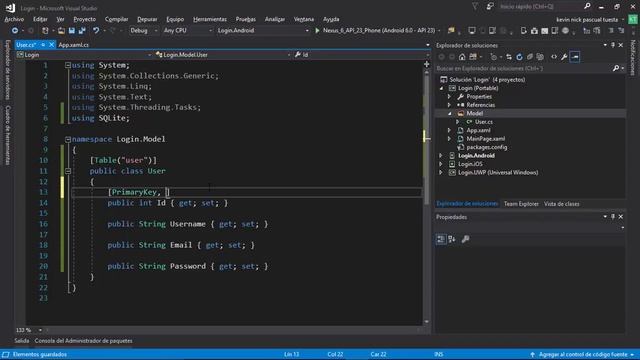Image resolution: width=640 pixels, height=360 pixels.
Task: Select packages.config in Solution Explorer
Action: click(x=487, y=147)
